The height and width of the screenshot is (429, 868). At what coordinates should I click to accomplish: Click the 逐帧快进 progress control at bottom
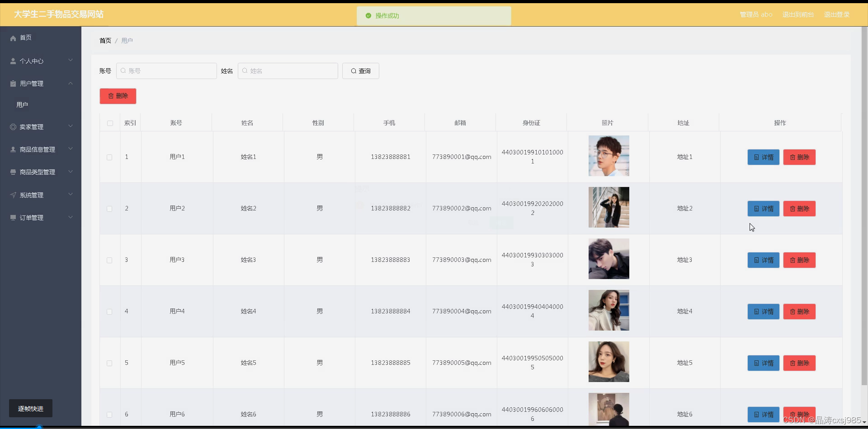coord(30,408)
